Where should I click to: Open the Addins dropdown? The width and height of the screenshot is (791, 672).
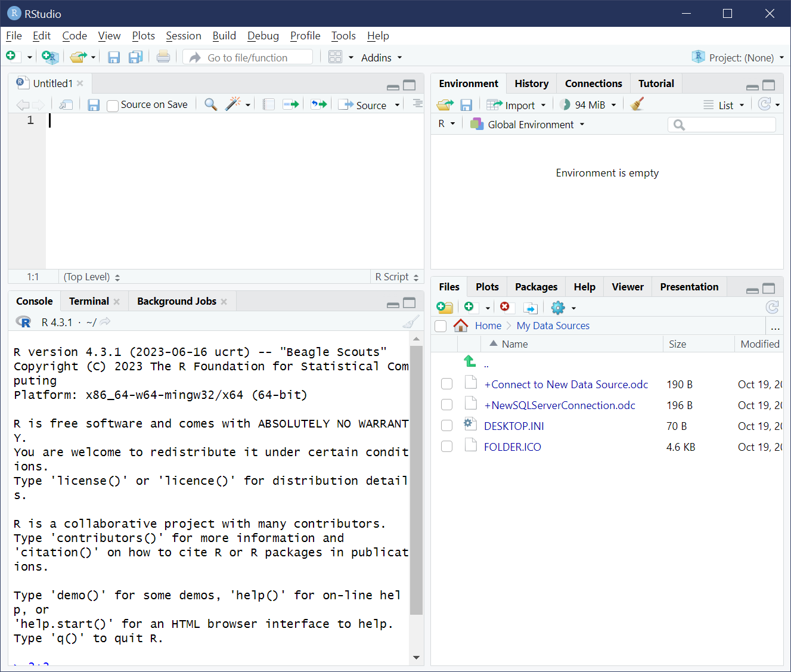click(x=381, y=58)
